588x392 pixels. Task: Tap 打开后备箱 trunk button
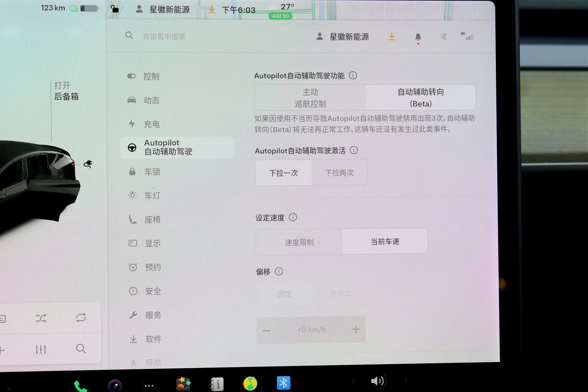coord(66,91)
